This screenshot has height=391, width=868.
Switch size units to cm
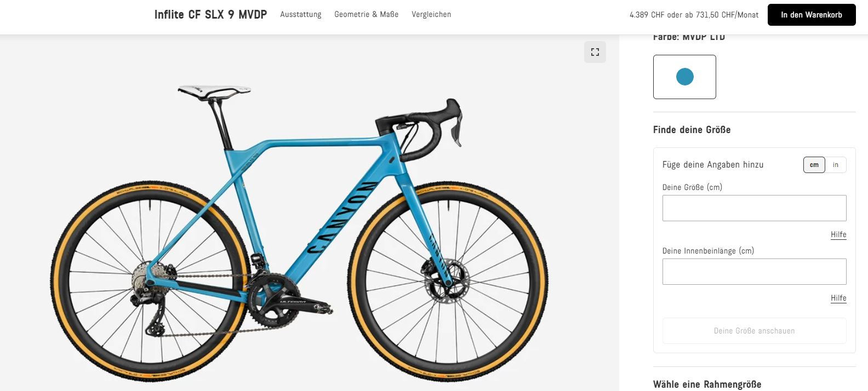814,165
